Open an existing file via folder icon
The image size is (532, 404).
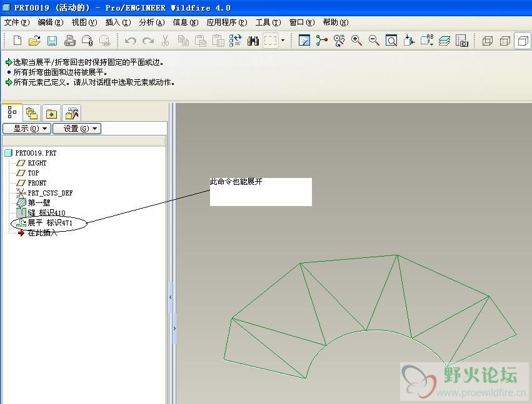click(34, 41)
